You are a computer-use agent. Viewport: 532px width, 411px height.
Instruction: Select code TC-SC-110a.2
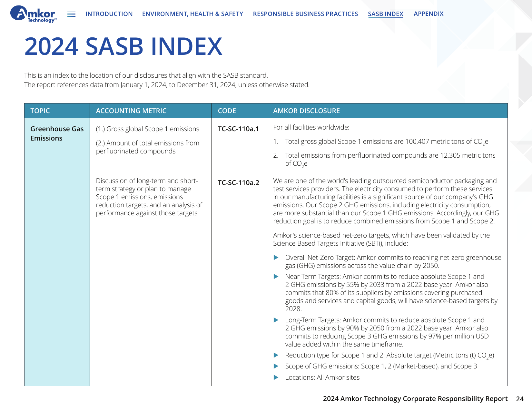tap(238, 183)
